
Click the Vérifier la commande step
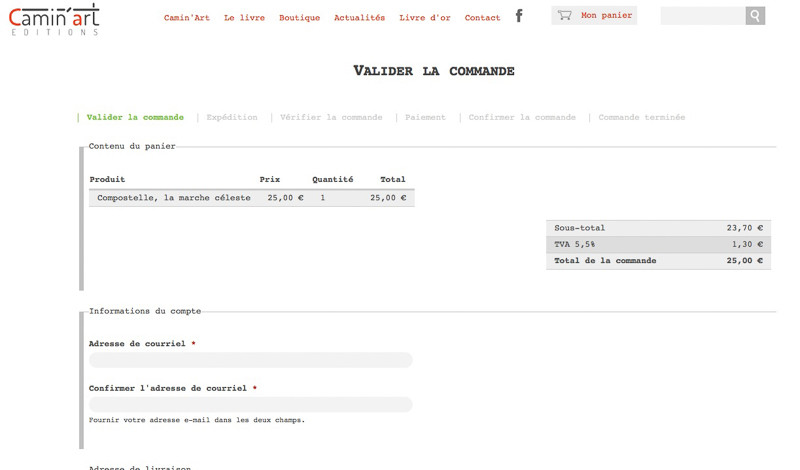pos(331,118)
